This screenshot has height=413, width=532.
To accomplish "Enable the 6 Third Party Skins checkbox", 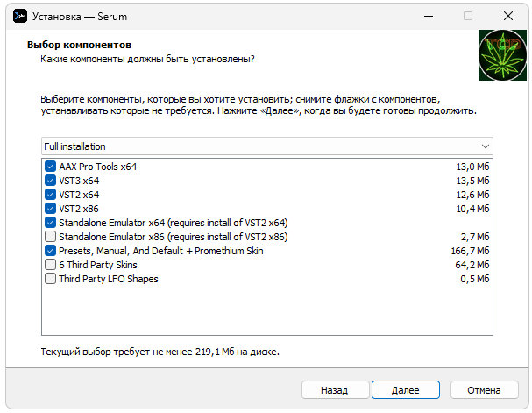I will (50, 265).
